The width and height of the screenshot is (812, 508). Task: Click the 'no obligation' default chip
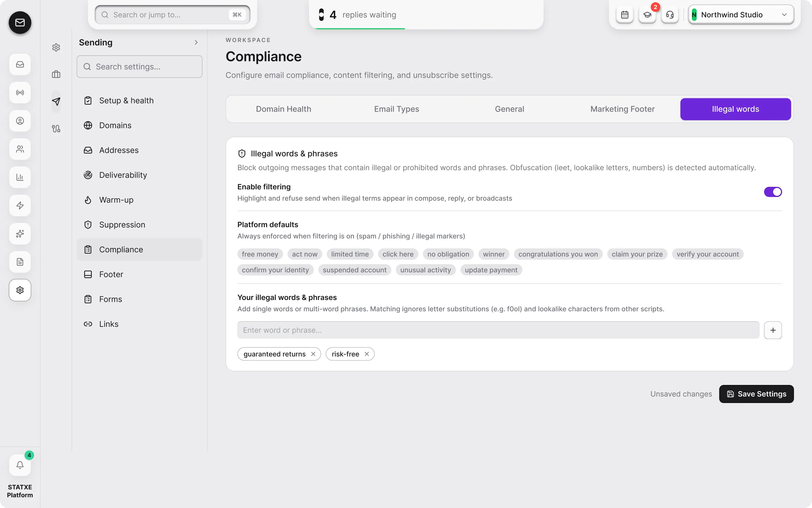448,254
